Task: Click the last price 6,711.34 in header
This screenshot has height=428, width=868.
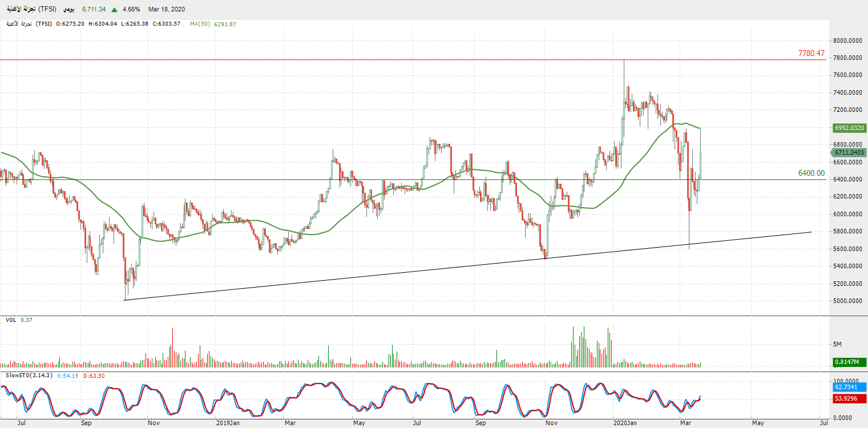Action: (x=94, y=10)
